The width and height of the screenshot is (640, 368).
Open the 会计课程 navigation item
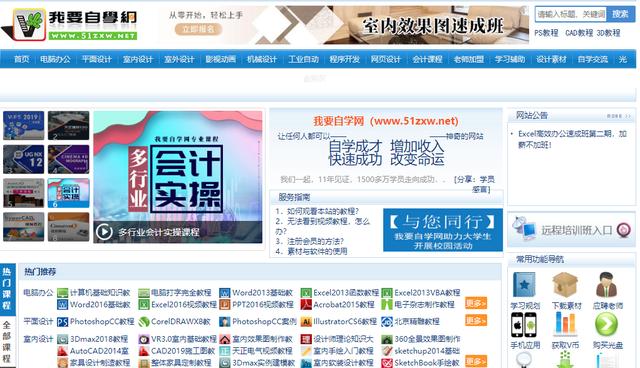click(x=427, y=59)
